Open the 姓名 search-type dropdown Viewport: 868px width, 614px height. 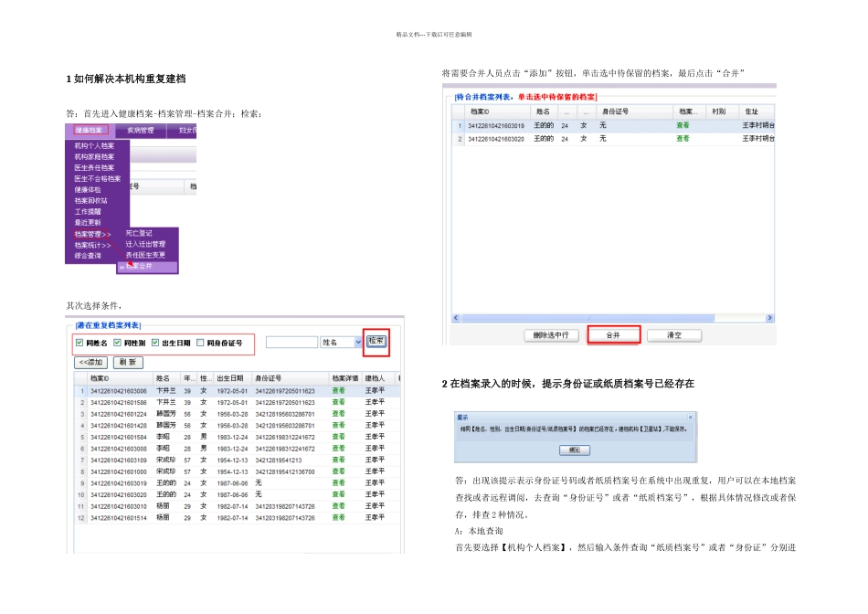[x=357, y=343]
